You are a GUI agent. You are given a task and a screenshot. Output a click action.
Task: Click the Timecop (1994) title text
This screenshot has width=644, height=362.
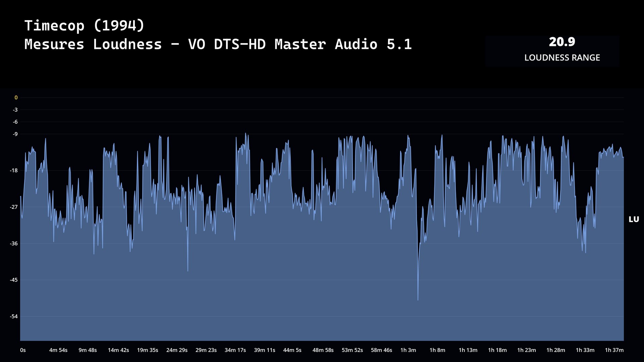84,25
